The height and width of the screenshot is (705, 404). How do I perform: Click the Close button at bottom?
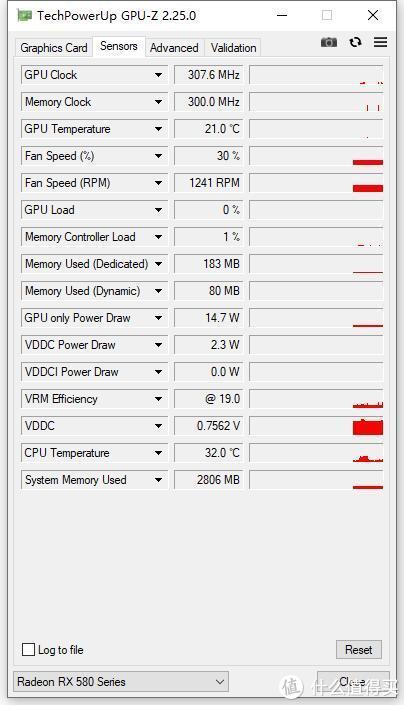click(353, 682)
